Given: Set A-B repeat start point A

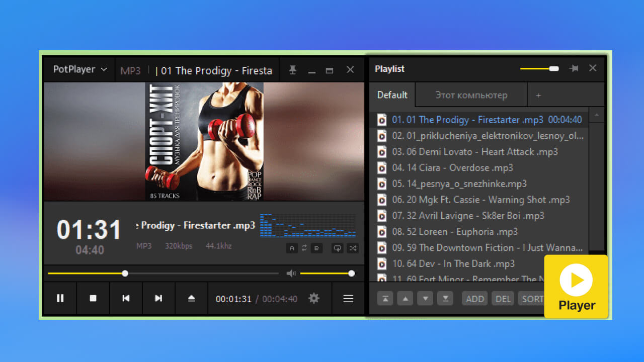Looking at the screenshot, I should click(291, 248).
